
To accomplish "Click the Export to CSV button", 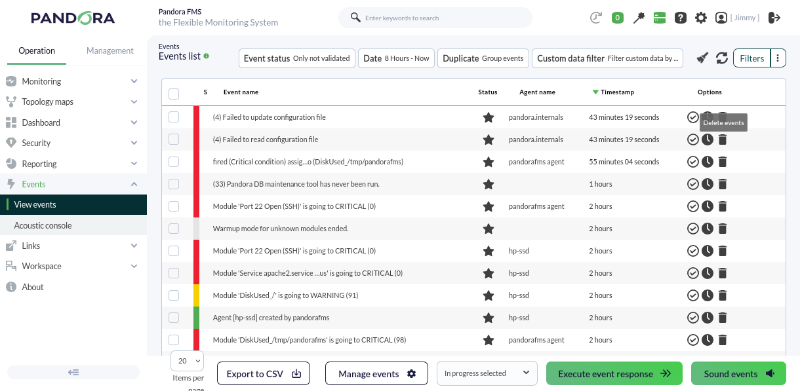I will click(x=264, y=373).
